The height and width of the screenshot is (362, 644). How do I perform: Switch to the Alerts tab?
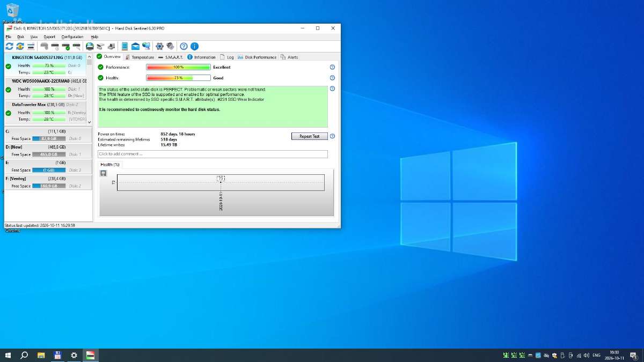289,57
